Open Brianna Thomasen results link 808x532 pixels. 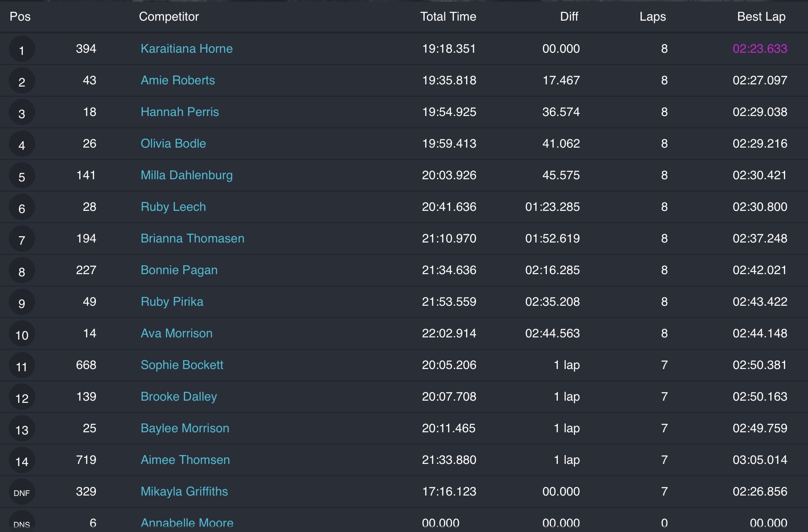click(x=192, y=239)
